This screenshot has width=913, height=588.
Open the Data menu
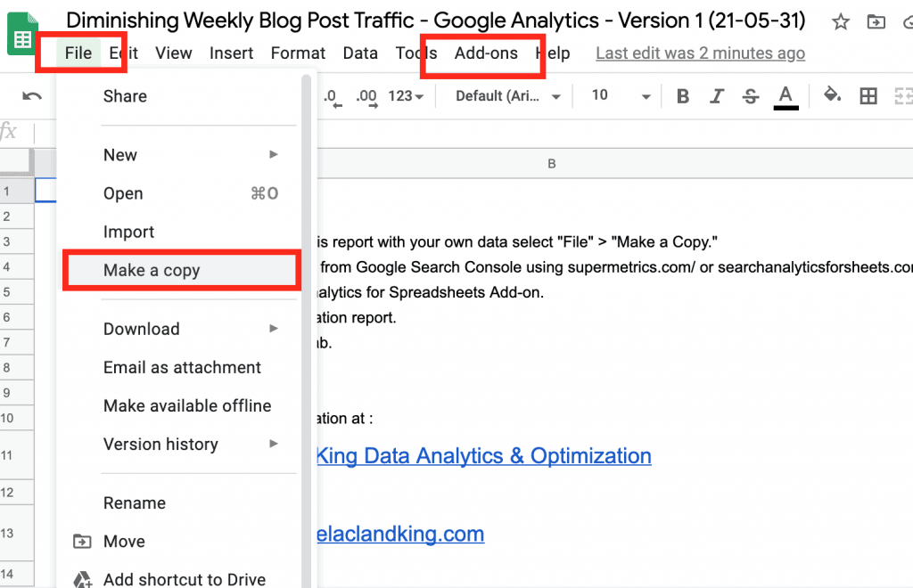coord(360,53)
